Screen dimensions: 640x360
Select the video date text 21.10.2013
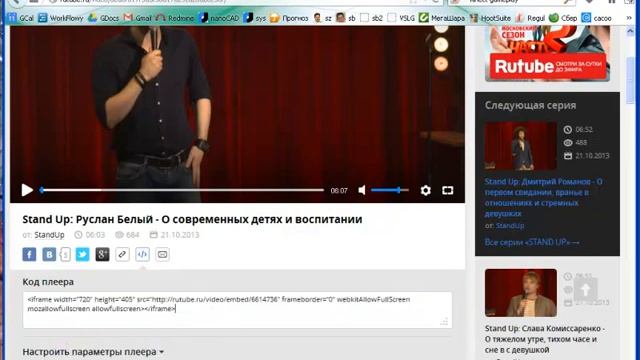click(x=180, y=235)
